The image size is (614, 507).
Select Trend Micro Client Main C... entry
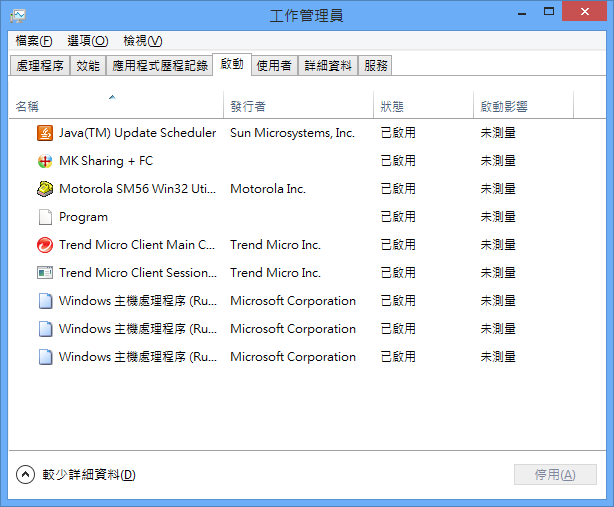[137, 245]
